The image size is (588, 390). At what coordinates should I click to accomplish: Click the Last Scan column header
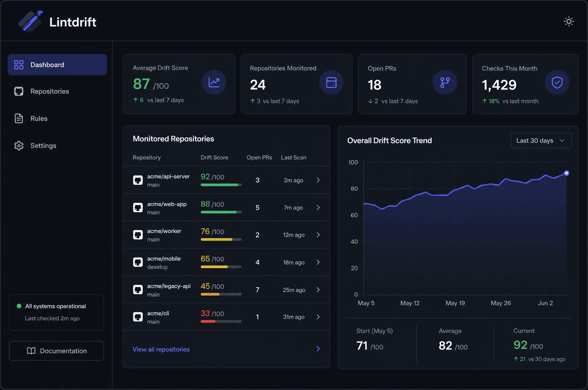point(293,157)
